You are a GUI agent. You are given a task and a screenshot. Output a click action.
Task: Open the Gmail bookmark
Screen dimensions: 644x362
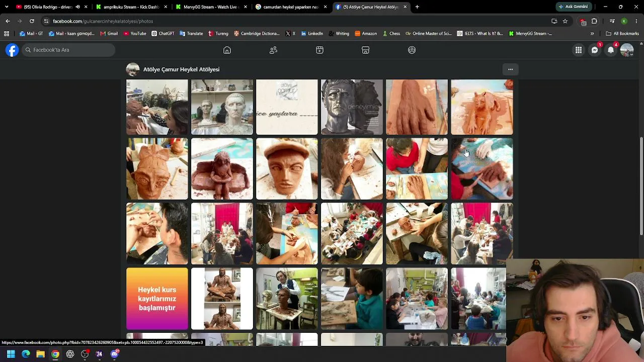109,34
